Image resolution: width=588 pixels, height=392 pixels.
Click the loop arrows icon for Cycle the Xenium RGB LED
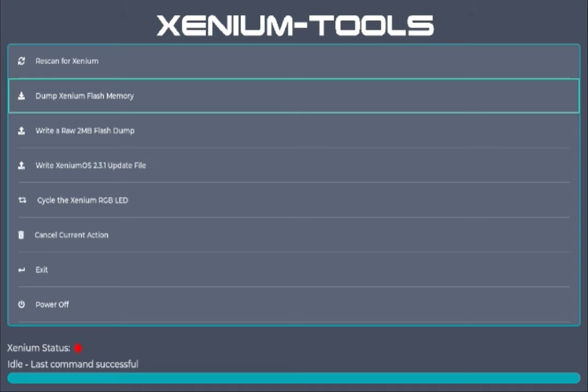click(22, 200)
